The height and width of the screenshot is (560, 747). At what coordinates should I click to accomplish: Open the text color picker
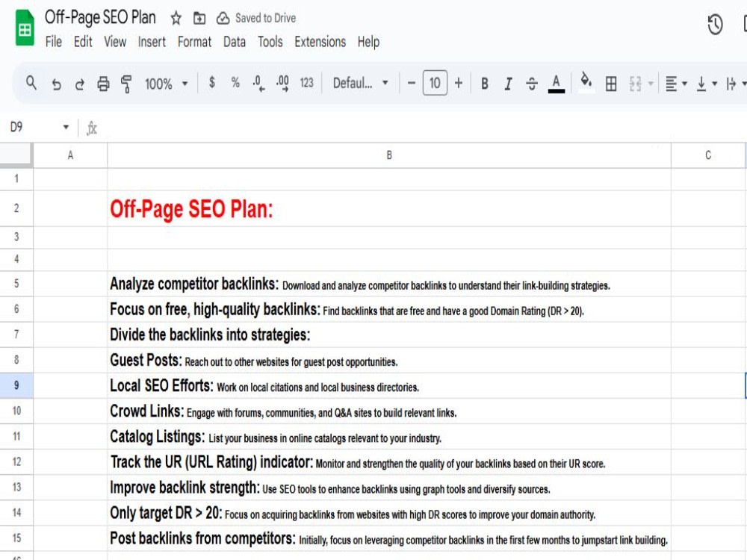(556, 84)
